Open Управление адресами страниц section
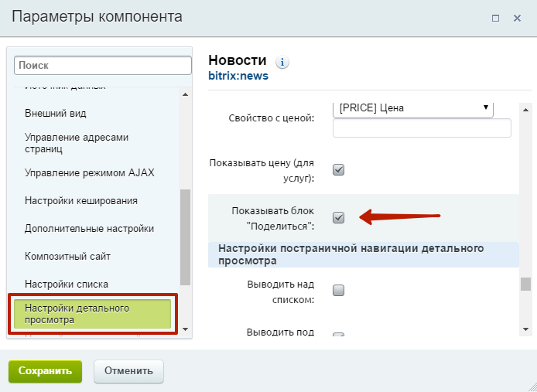Viewport: 537px width, 392px height. pos(77,143)
